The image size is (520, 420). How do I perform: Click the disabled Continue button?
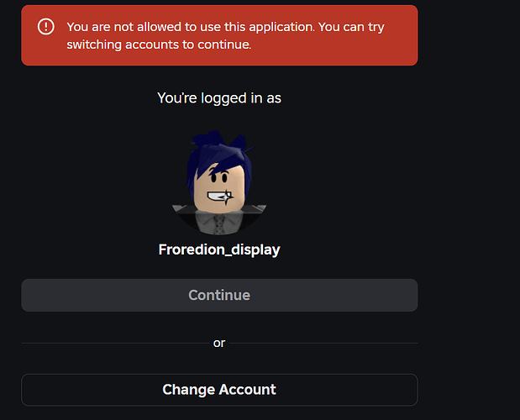[x=219, y=295]
